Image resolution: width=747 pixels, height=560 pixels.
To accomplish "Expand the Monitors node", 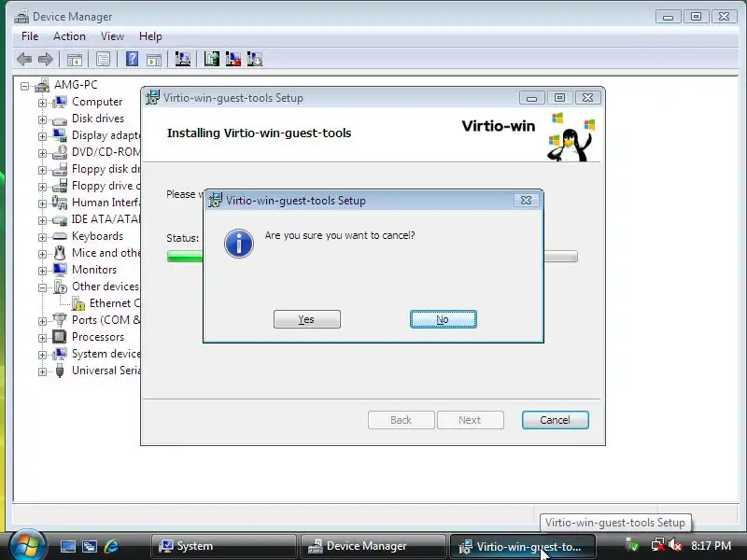I will (x=42, y=271).
